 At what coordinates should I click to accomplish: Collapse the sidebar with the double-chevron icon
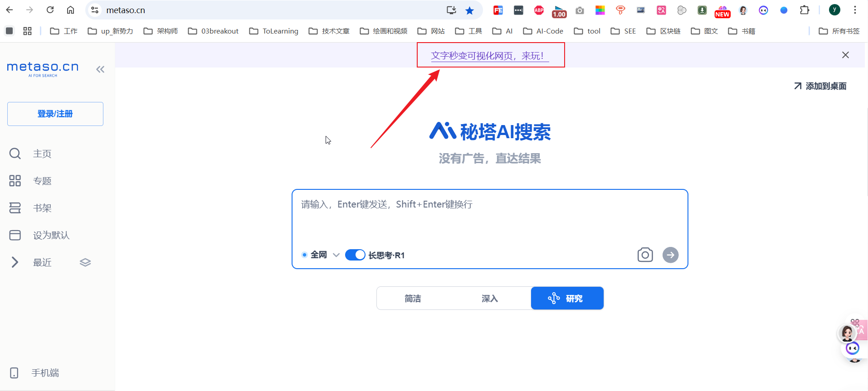pos(100,69)
